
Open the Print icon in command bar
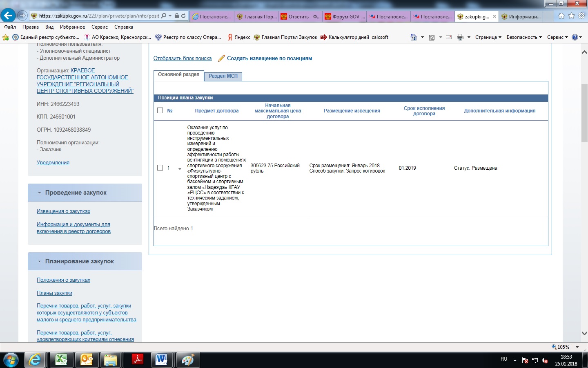pos(460,37)
